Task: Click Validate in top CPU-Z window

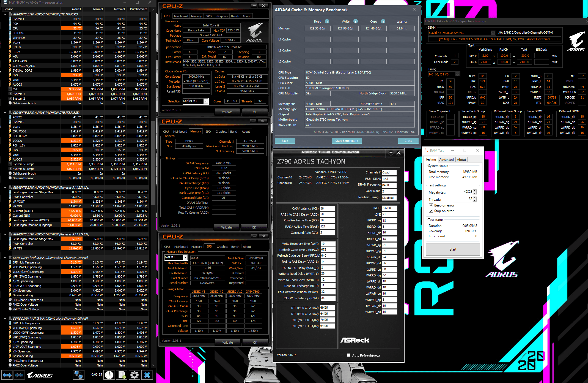Action: pyautogui.click(x=227, y=112)
